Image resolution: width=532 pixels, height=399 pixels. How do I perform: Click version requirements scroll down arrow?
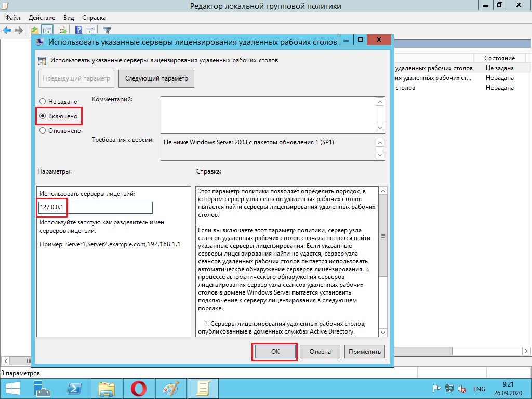point(380,155)
